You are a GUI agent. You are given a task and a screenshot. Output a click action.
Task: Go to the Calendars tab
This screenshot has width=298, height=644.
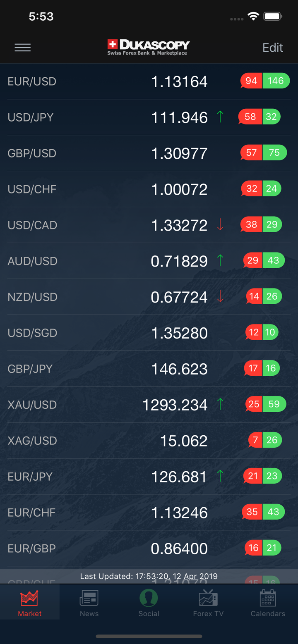(268, 603)
